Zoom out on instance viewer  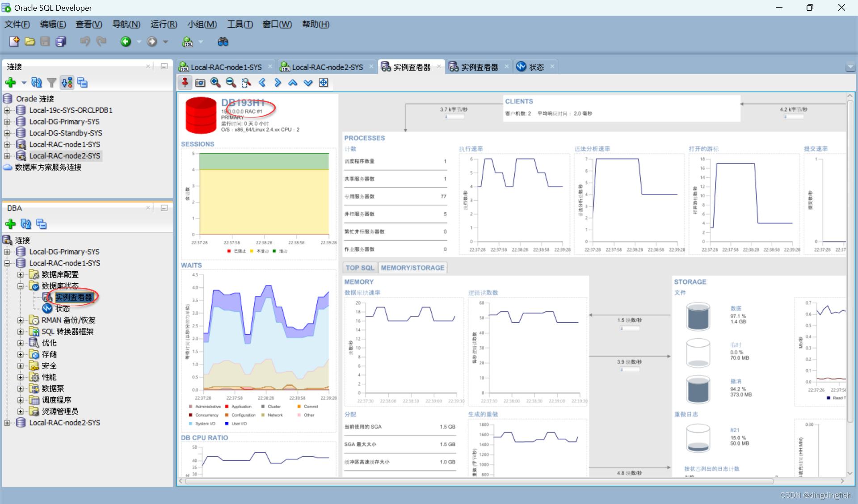pos(231,82)
